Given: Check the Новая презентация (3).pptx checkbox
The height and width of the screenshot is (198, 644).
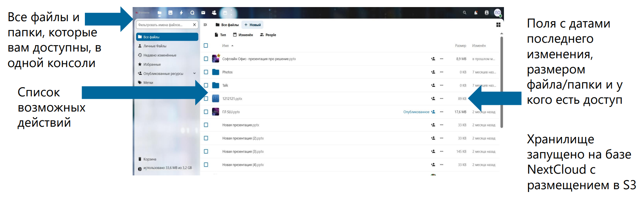Looking at the screenshot, I should tap(206, 151).
